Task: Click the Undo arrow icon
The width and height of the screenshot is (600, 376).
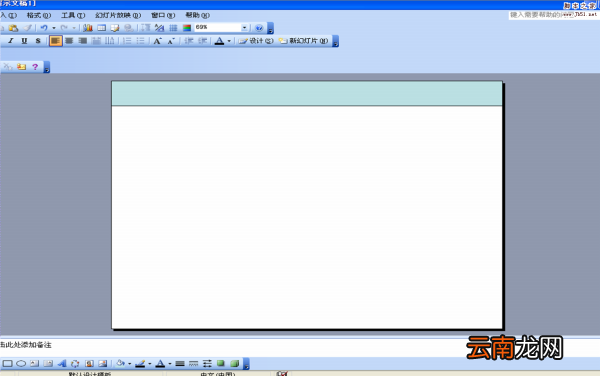Action: click(44, 28)
